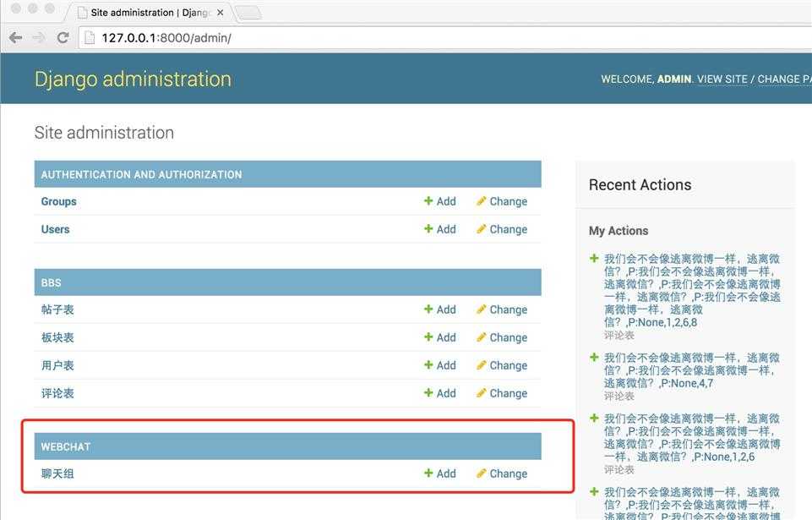Click Change in the 帖子表 row
Image resolution: width=812 pixels, height=520 pixels.
click(x=508, y=310)
